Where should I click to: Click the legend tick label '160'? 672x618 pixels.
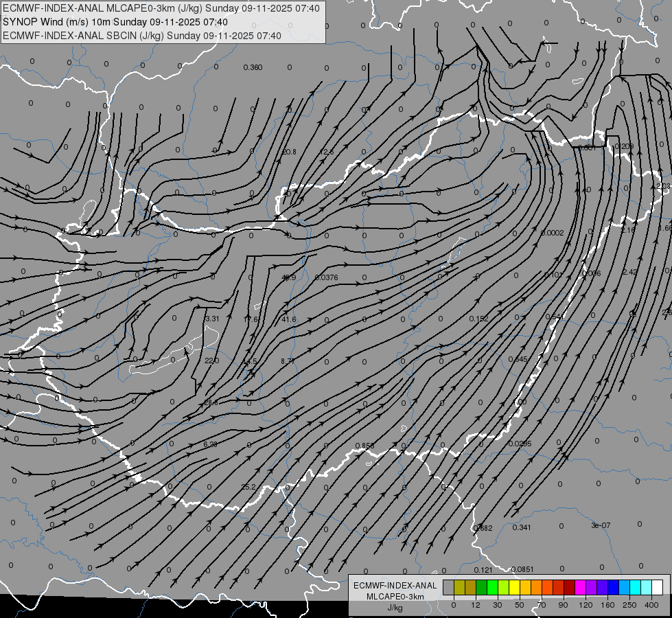607,605
